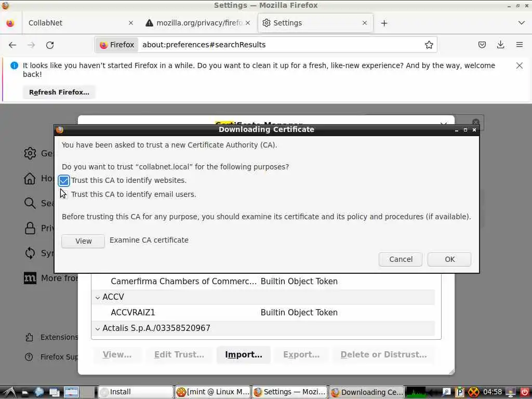Switch to the mozilla.org privacy tab
532x399 pixels.
(198, 23)
